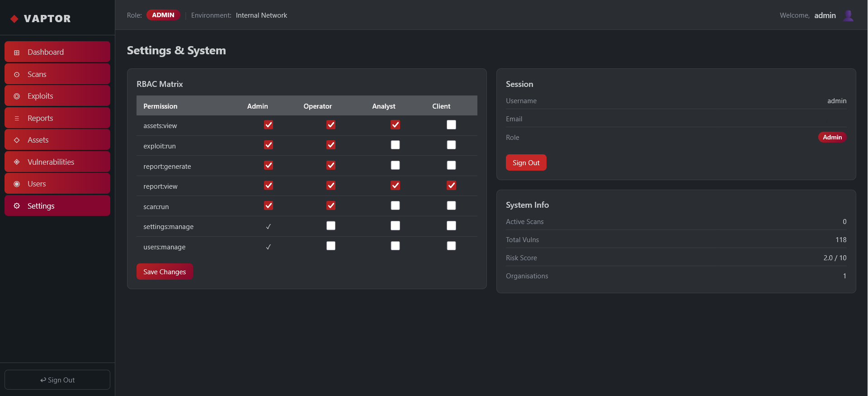Screen dimensions: 868x396
Task: Click the static Admin checkmark for settings:manage
Action: (269, 226)
